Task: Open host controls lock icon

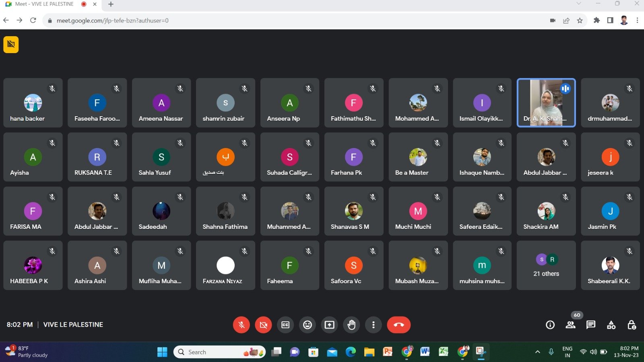Action: 632,325
